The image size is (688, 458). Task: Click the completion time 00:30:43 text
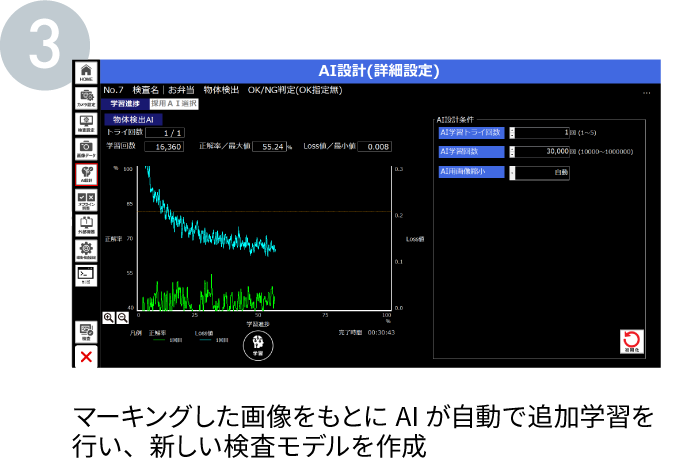click(381, 333)
